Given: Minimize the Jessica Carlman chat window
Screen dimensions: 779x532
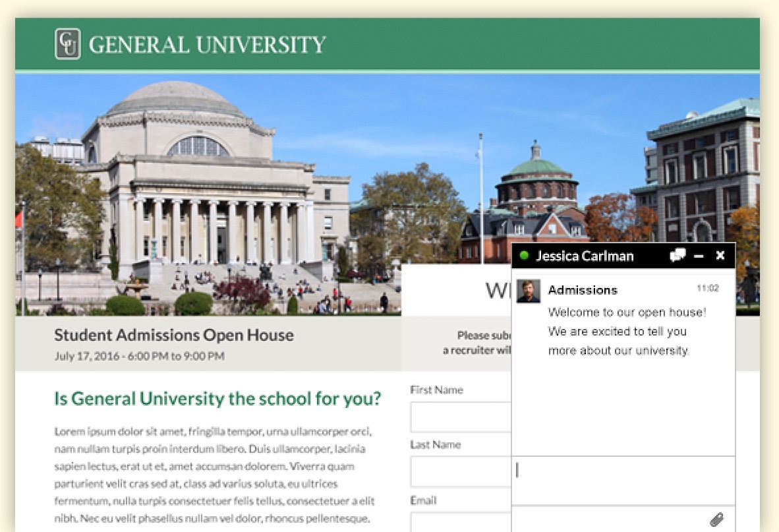Looking at the screenshot, I should (699, 256).
